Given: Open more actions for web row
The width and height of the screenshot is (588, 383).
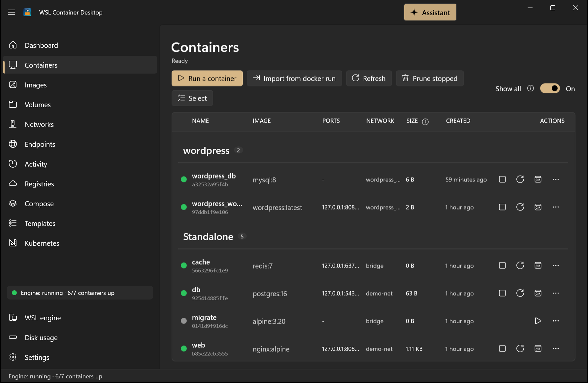Looking at the screenshot, I should (x=556, y=349).
